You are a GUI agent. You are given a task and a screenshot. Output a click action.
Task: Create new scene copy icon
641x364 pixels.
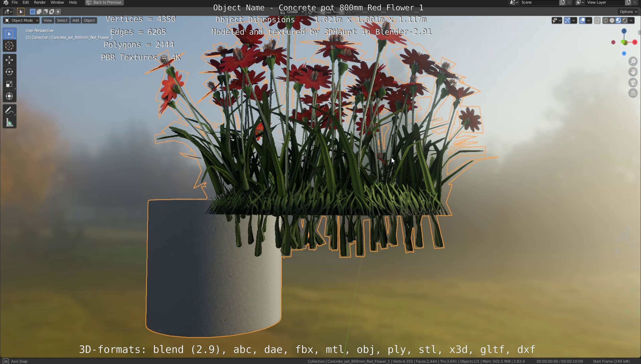point(562,2)
